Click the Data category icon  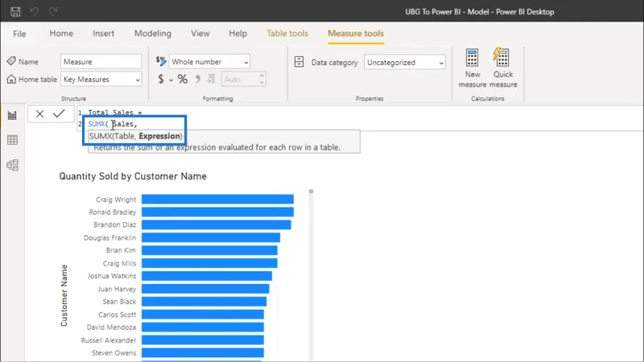[x=299, y=62]
